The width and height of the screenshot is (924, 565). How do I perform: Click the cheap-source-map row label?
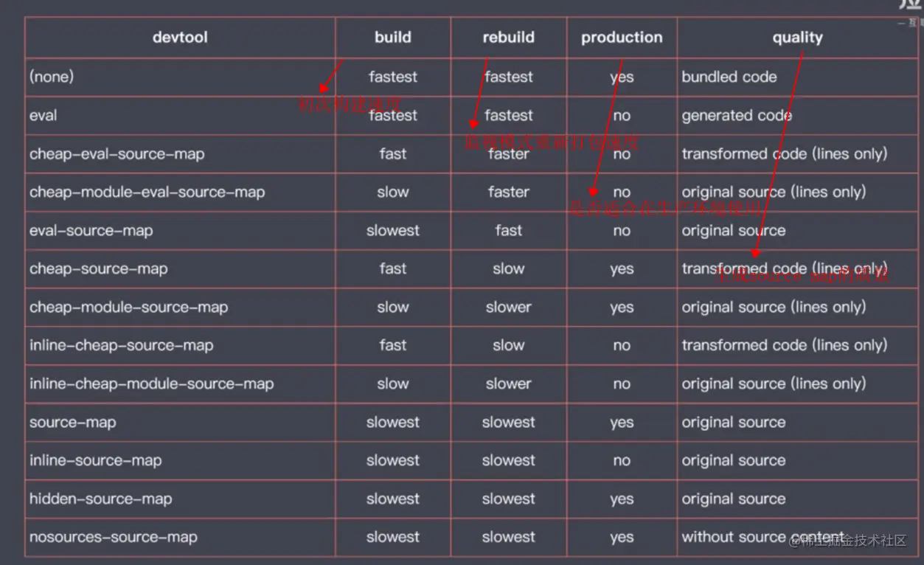click(x=98, y=269)
